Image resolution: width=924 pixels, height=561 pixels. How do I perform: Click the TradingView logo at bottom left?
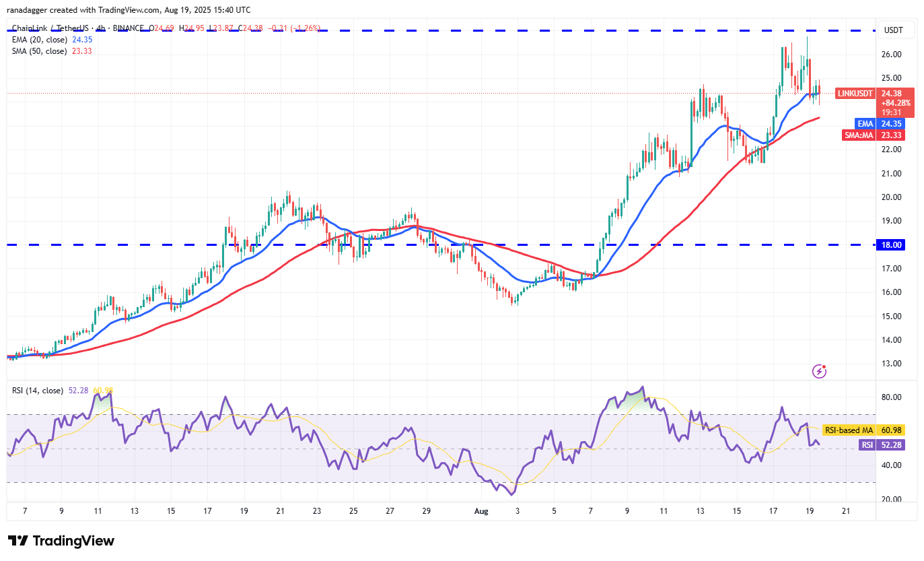(x=61, y=541)
